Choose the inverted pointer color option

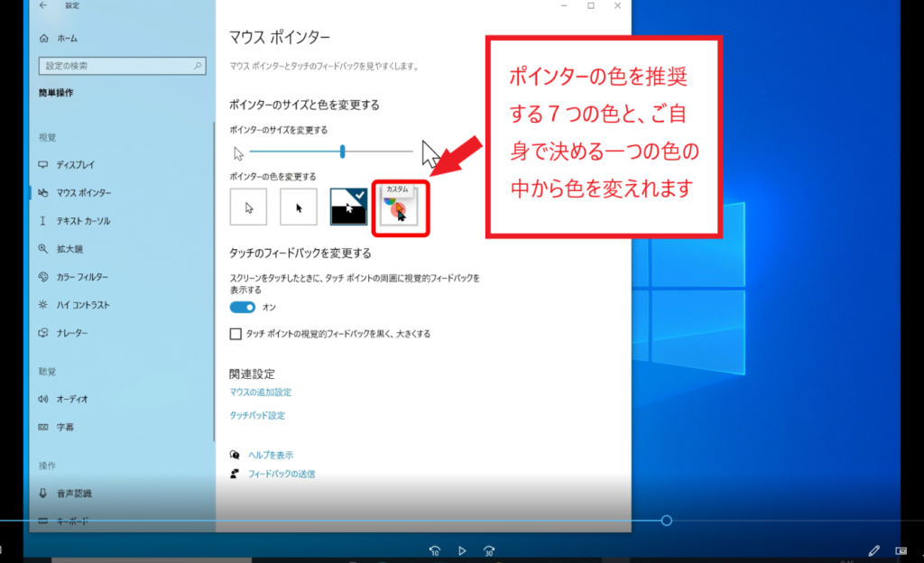pos(348,207)
